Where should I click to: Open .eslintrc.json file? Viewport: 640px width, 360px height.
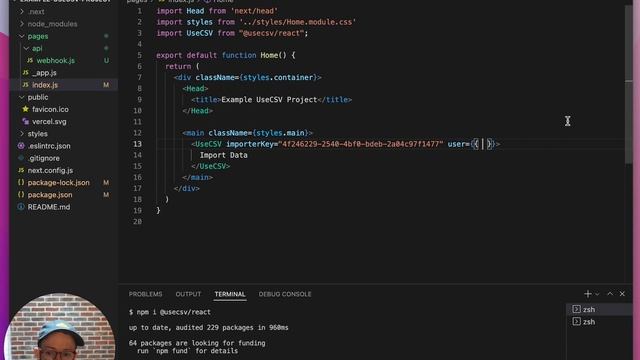click(49, 146)
